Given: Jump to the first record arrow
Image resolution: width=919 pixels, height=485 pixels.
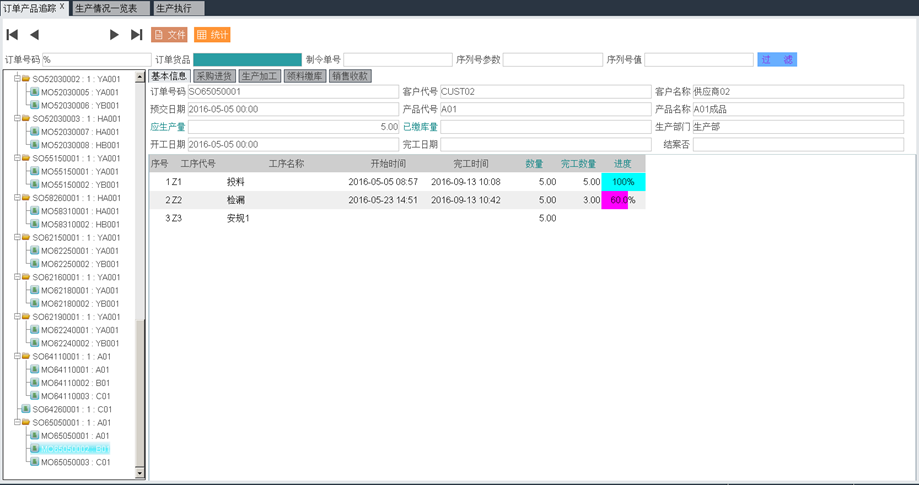Looking at the screenshot, I should [x=13, y=35].
